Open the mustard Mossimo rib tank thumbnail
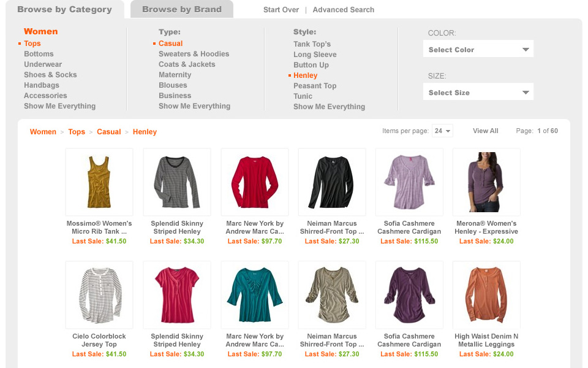 tap(99, 182)
